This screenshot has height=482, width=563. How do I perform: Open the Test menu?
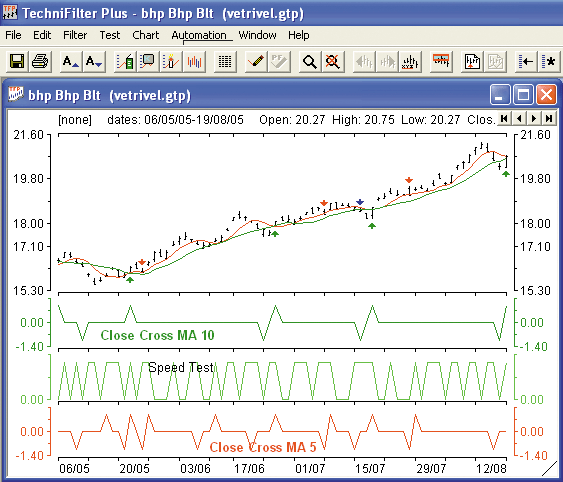click(110, 35)
